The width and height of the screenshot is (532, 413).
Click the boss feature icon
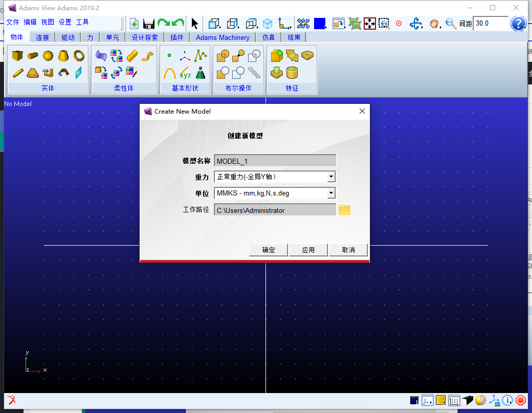tap(277, 73)
